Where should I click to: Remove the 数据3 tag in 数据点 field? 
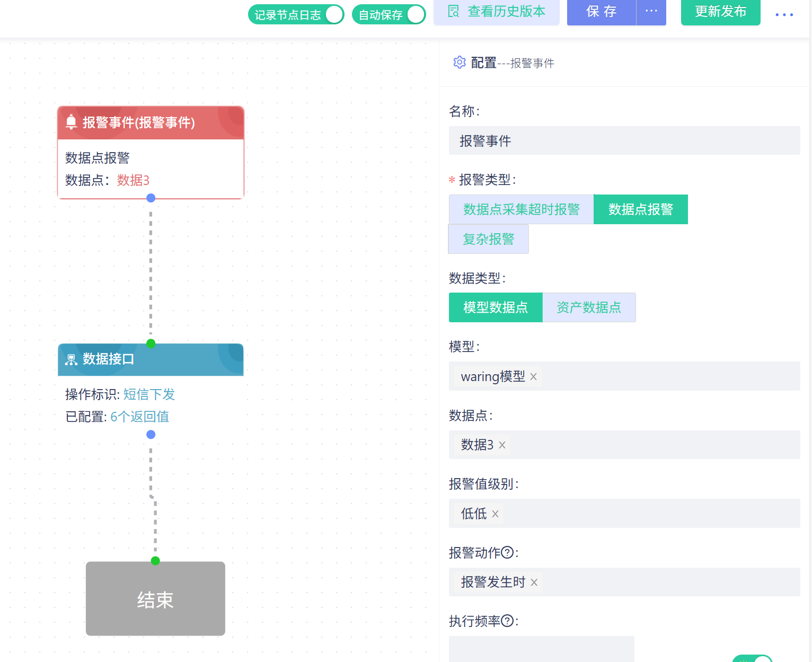tap(502, 445)
